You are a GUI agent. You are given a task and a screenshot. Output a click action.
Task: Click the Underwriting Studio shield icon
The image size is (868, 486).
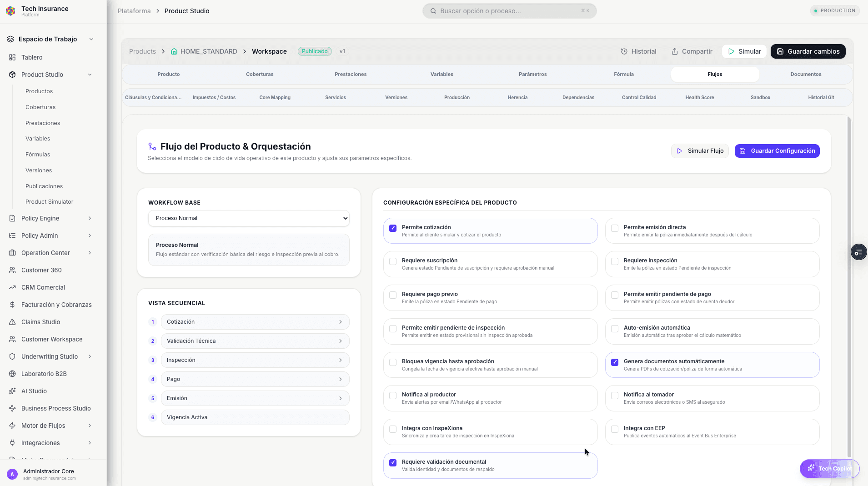12,356
